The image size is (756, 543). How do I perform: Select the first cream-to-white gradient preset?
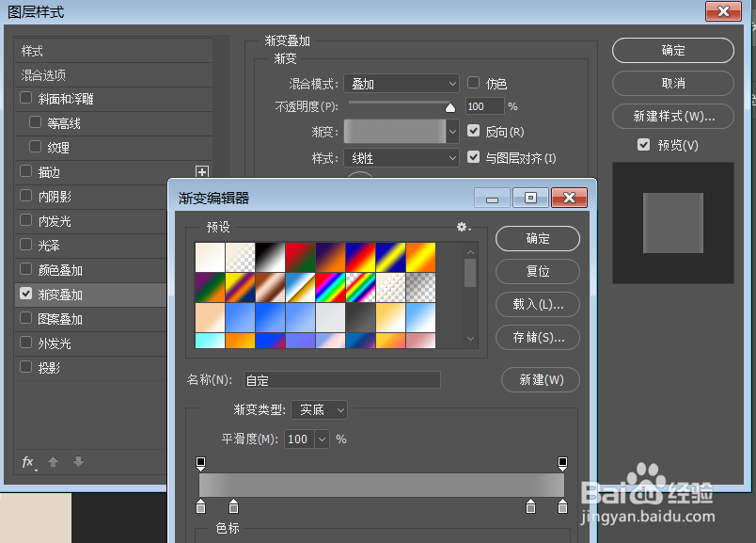(x=210, y=257)
